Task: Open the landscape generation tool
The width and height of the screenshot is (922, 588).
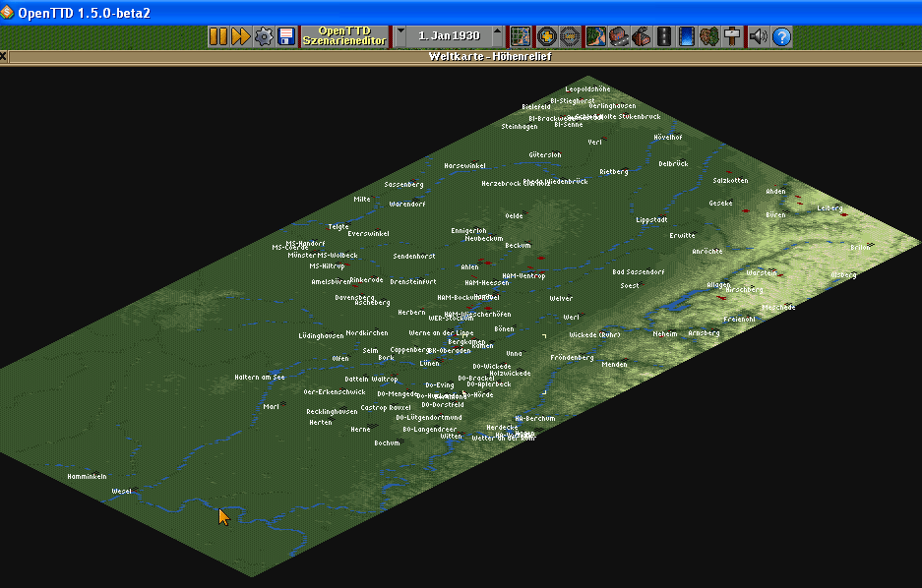Action: (x=595, y=36)
